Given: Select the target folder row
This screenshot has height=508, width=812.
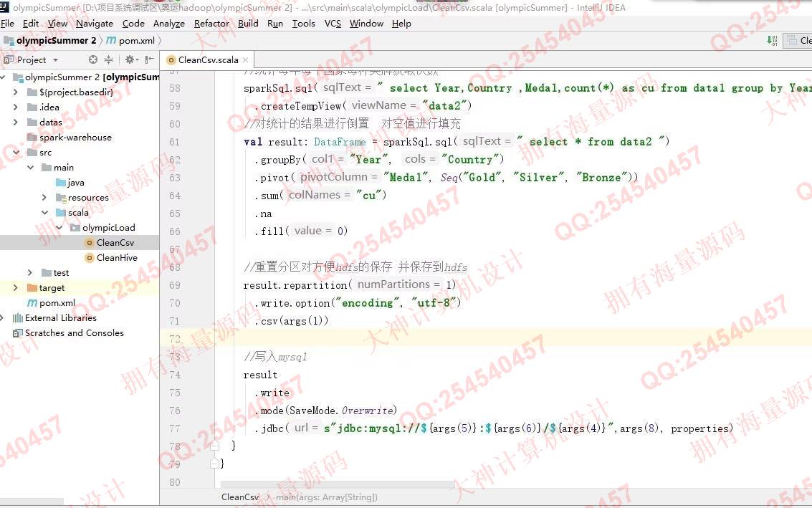Looking at the screenshot, I should point(80,287).
